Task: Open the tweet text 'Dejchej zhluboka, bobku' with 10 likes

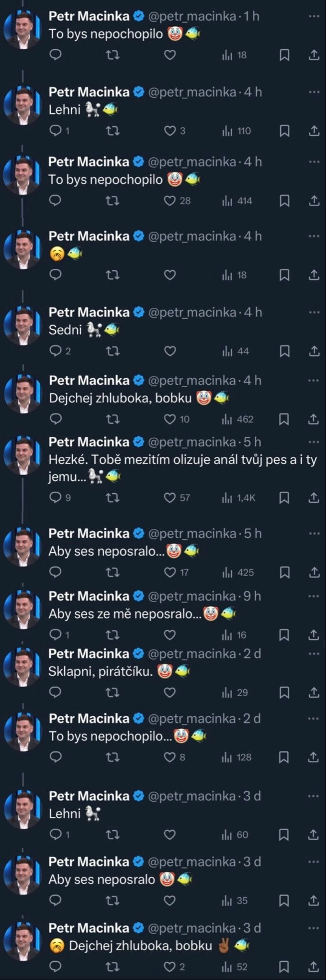Action: tap(120, 398)
